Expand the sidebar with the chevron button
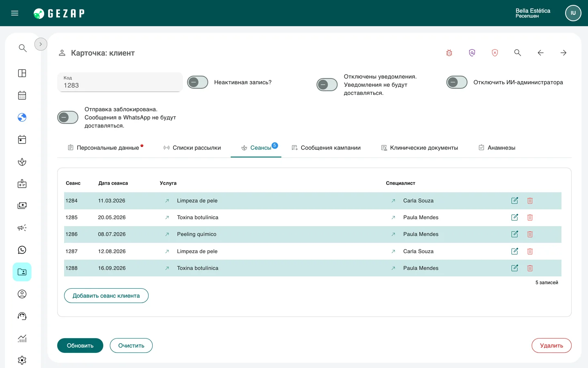588x368 pixels. (41, 44)
